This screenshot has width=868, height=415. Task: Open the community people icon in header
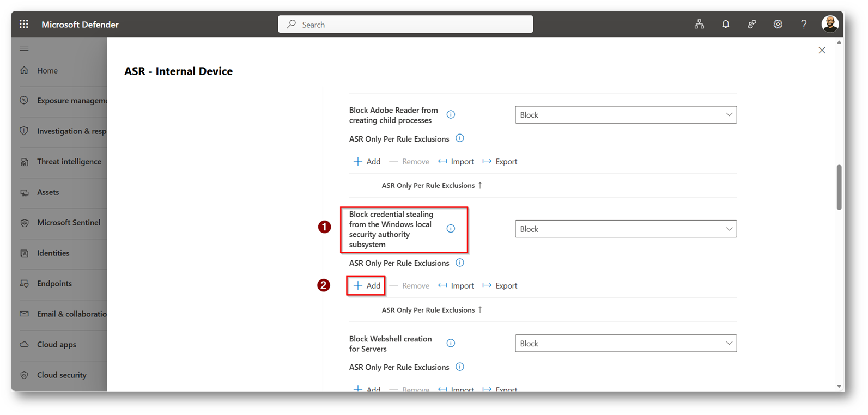coord(751,24)
